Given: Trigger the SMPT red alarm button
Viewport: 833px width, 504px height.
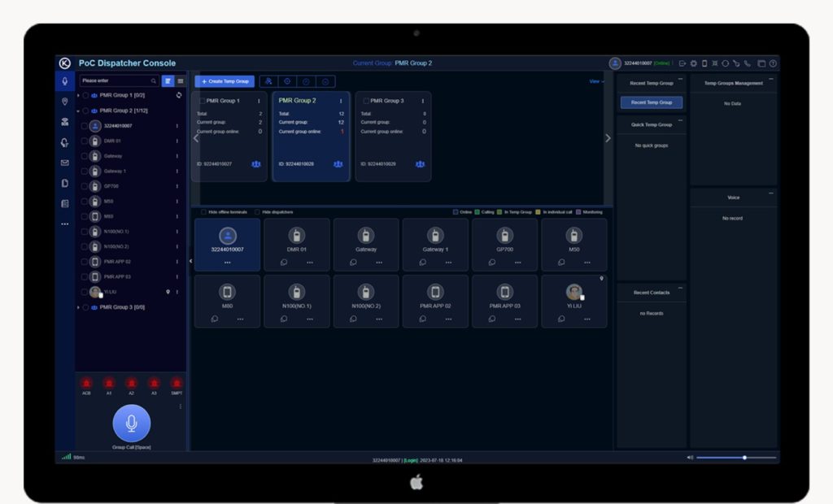Looking at the screenshot, I should (x=177, y=384).
